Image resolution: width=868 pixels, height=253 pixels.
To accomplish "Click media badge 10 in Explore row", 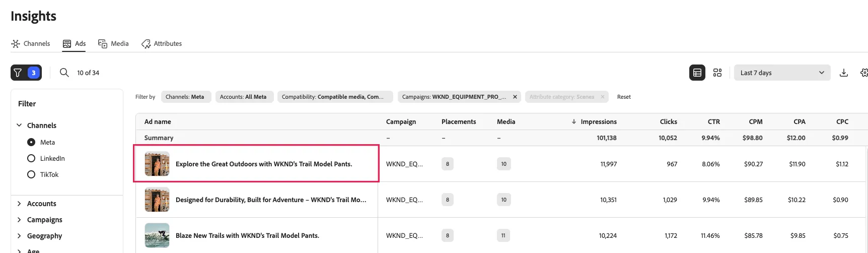I will point(504,164).
